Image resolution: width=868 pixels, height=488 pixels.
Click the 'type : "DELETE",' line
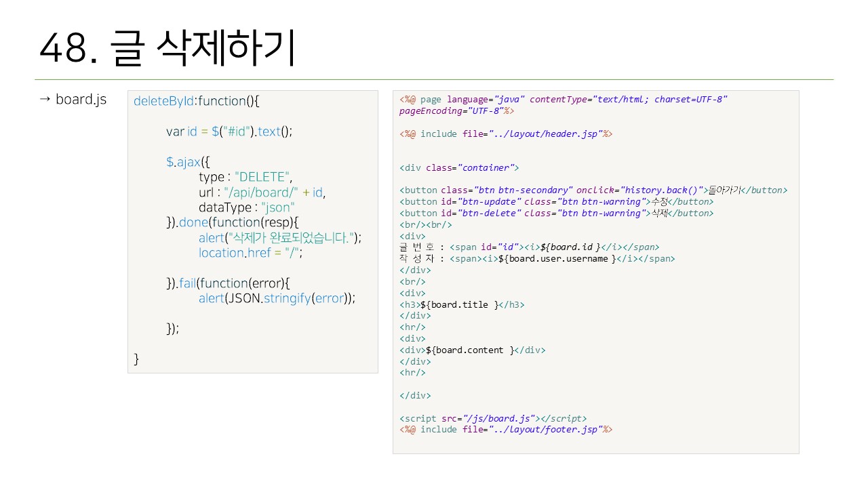[x=245, y=177]
